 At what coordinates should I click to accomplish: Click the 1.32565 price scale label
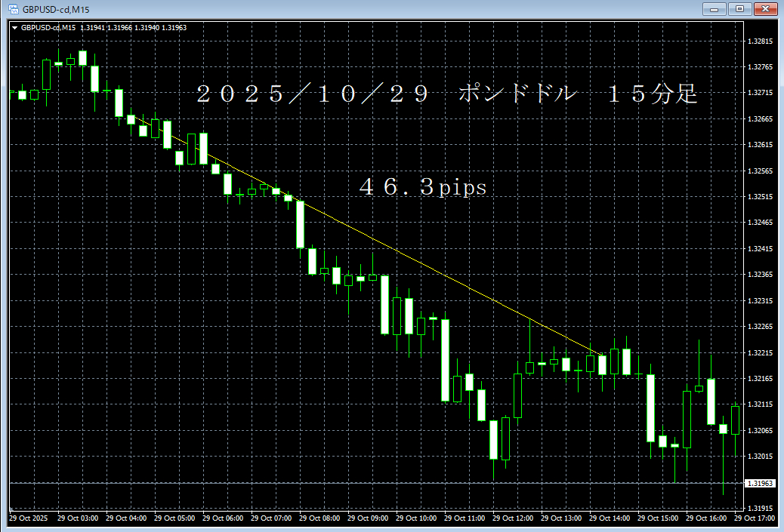(760, 171)
